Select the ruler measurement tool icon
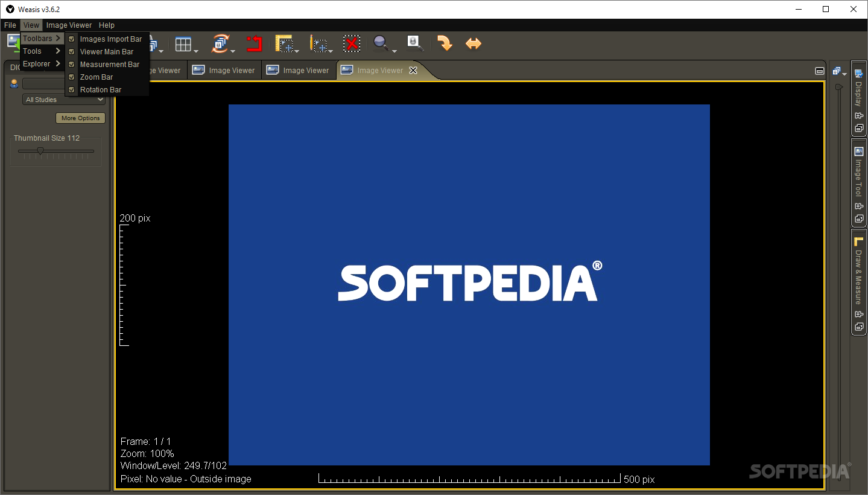 click(x=284, y=43)
